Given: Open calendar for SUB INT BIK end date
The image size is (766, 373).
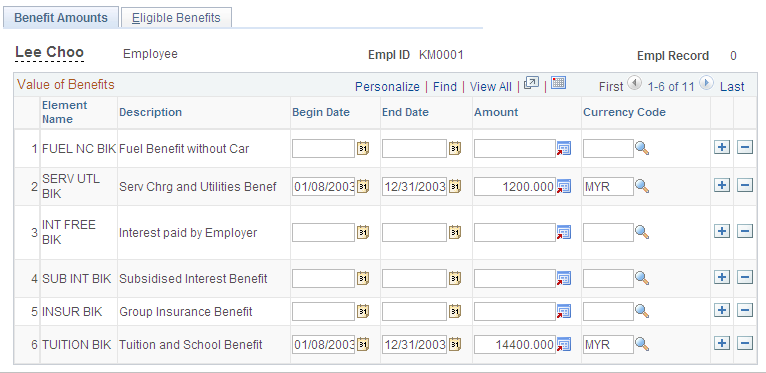Looking at the screenshot, I should tap(454, 278).
